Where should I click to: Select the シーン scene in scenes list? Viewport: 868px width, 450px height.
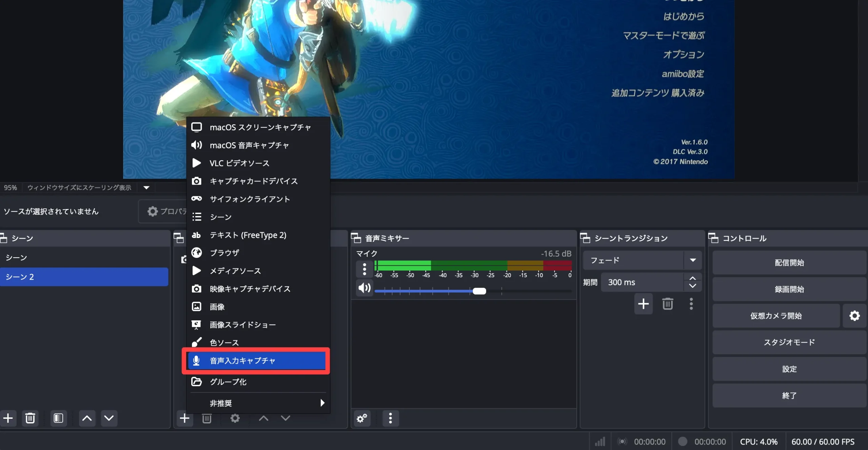[x=84, y=258]
